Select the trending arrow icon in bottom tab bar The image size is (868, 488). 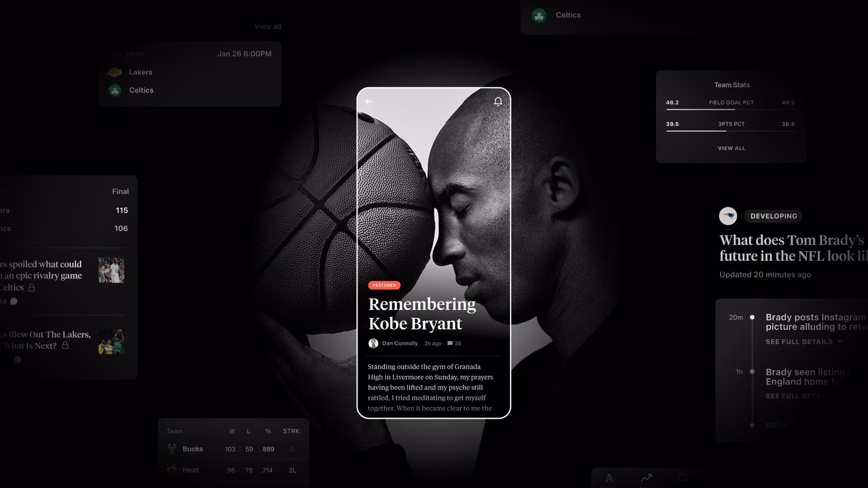pyautogui.click(x=646, y=478)
